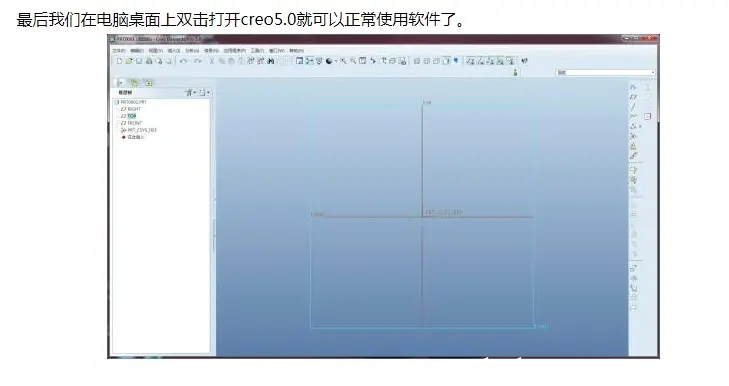The height and width of the screenshot is (386, 729).
Task: Open the 文件 (File) menu
Action: [x=119, y=50]
